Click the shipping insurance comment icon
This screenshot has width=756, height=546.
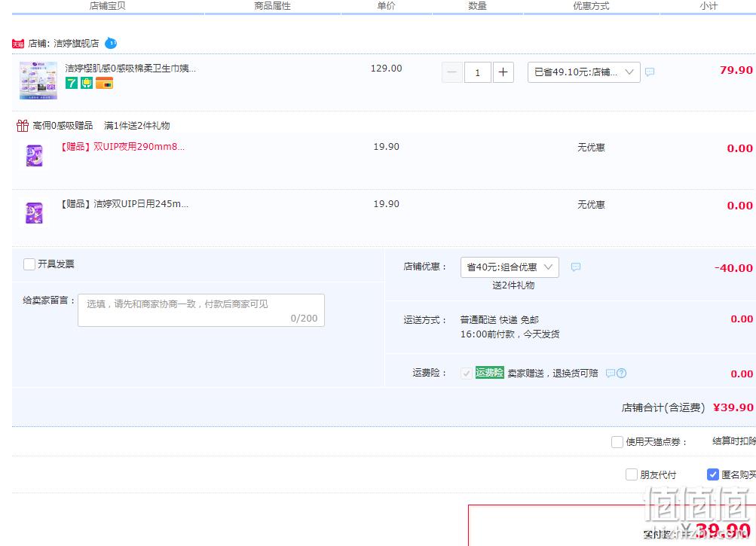611,373
